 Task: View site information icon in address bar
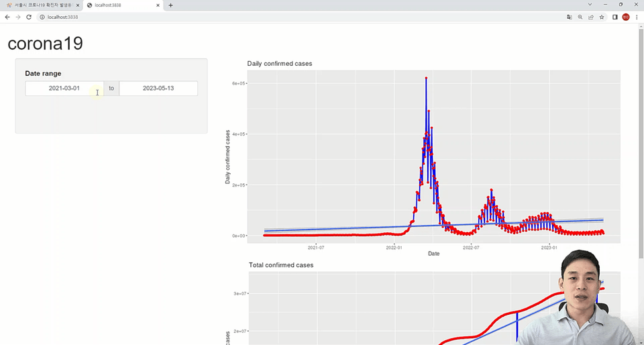[x=42, y=17]
